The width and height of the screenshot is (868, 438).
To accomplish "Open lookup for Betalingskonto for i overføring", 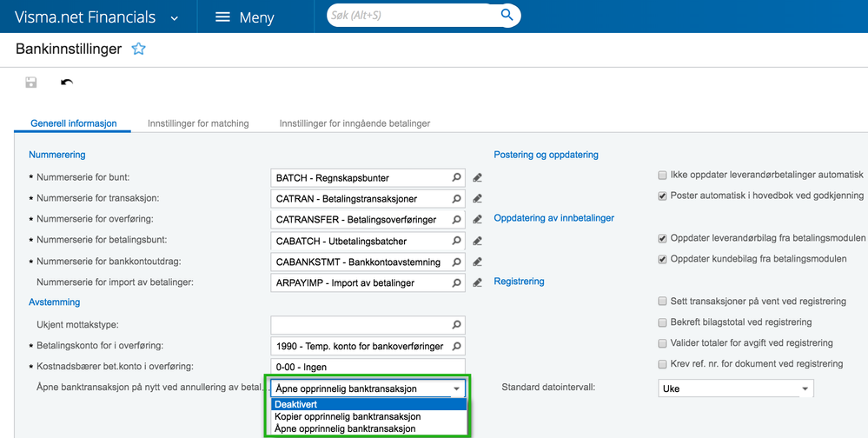I will (x=457, y=346).
